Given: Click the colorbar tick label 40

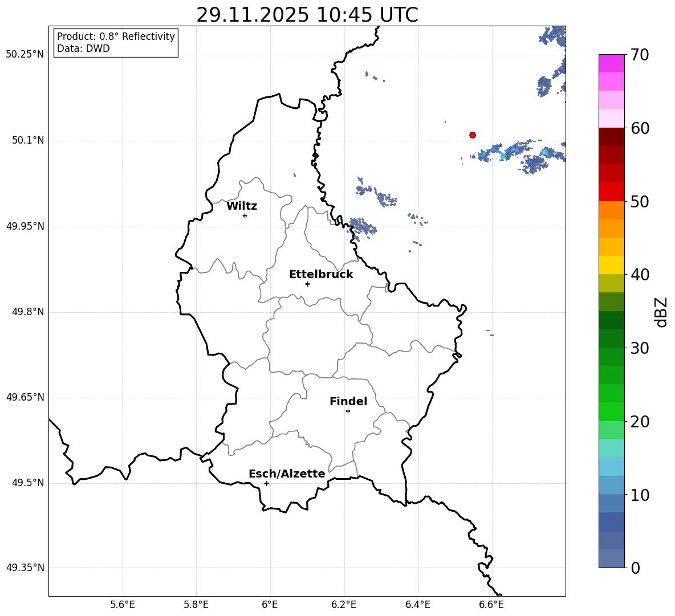Looking at the screenshot, I should 640,275.
